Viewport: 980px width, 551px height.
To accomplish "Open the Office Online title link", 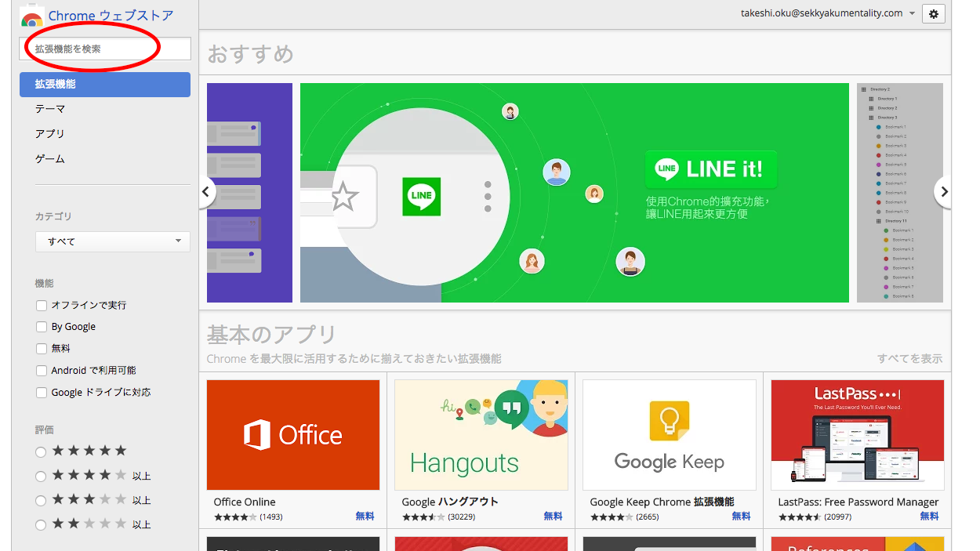I will click(x=245, y=502).
